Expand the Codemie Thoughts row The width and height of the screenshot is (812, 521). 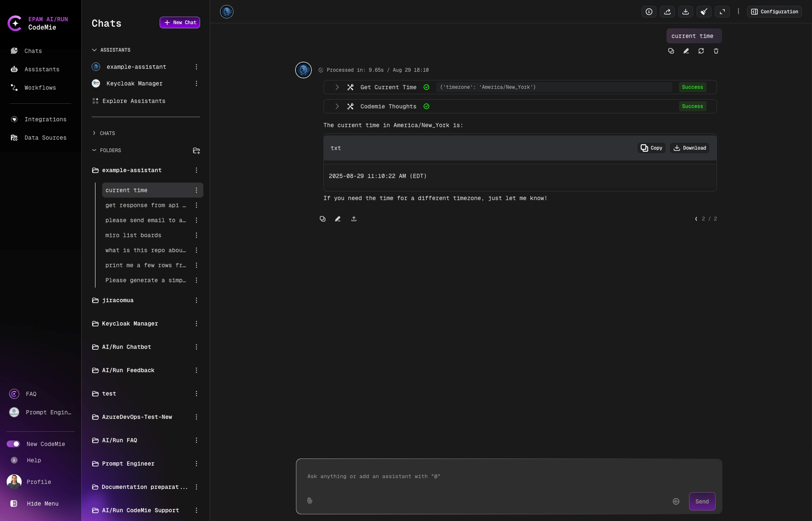[x=337, y=106]
